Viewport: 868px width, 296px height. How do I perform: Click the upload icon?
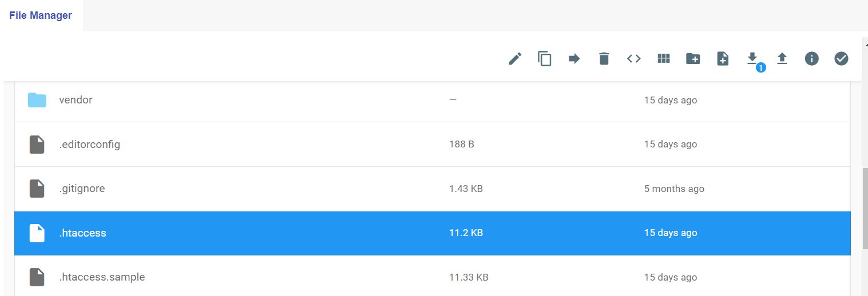pos(782,58)
